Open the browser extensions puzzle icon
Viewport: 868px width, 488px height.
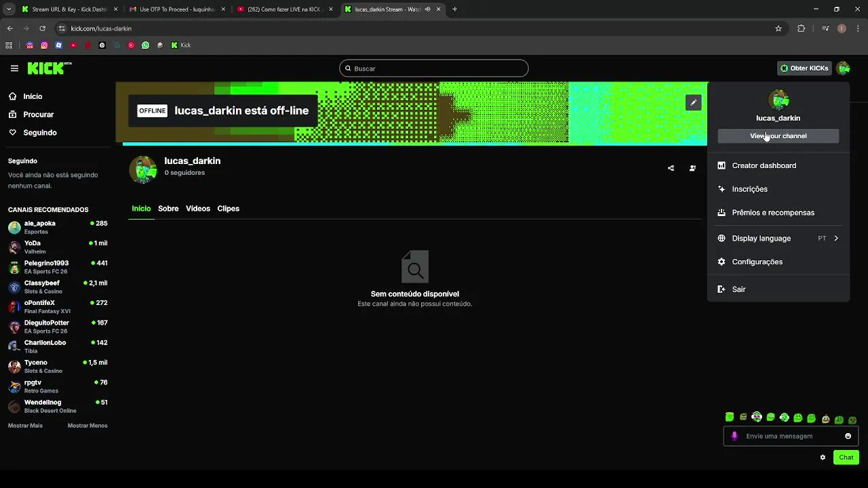pos(802,28)
